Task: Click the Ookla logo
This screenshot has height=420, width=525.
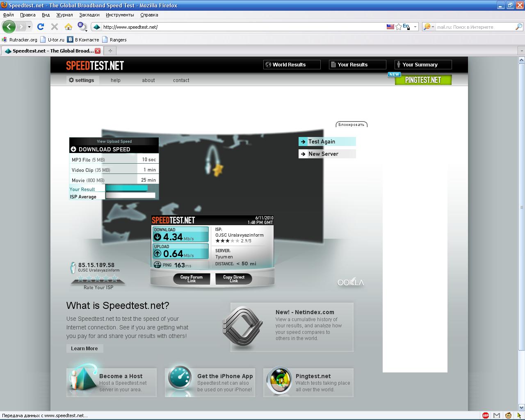Action: click(350, 282)
